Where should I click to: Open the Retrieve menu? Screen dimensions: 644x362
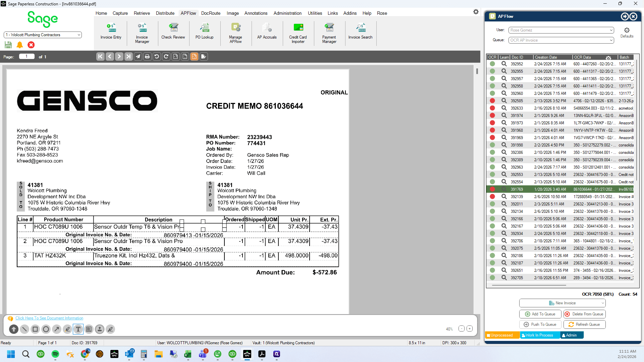(142, 13)
